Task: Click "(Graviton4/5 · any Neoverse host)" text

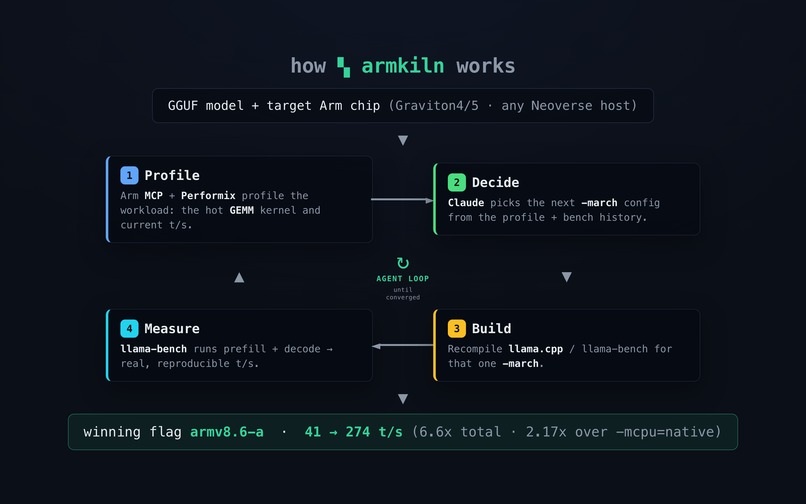Action: 512,106
